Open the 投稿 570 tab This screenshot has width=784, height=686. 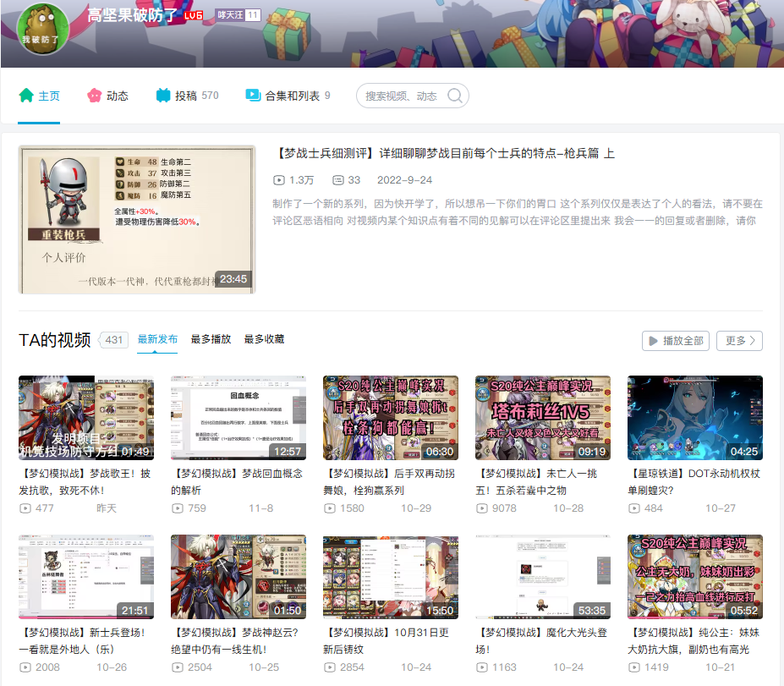[188, 96]
